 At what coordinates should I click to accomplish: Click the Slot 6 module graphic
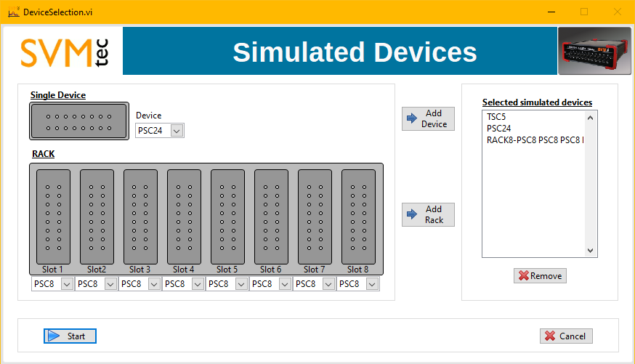[271, 217]
